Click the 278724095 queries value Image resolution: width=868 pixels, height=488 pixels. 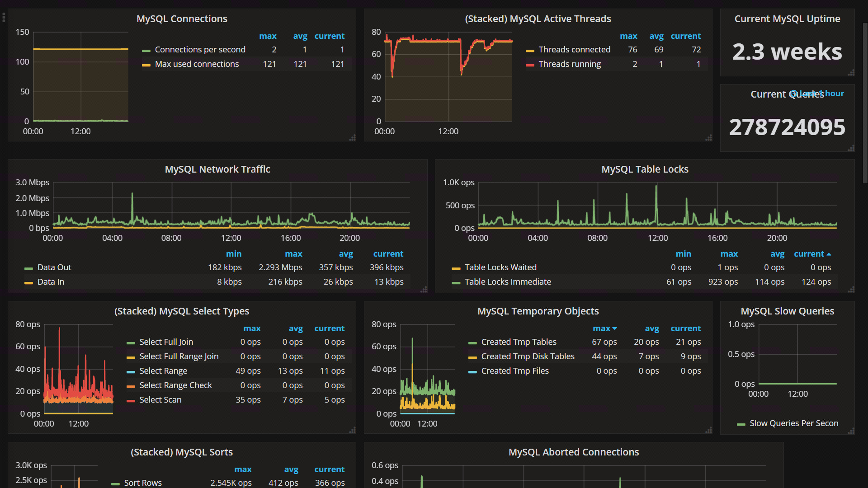(787, 127)
